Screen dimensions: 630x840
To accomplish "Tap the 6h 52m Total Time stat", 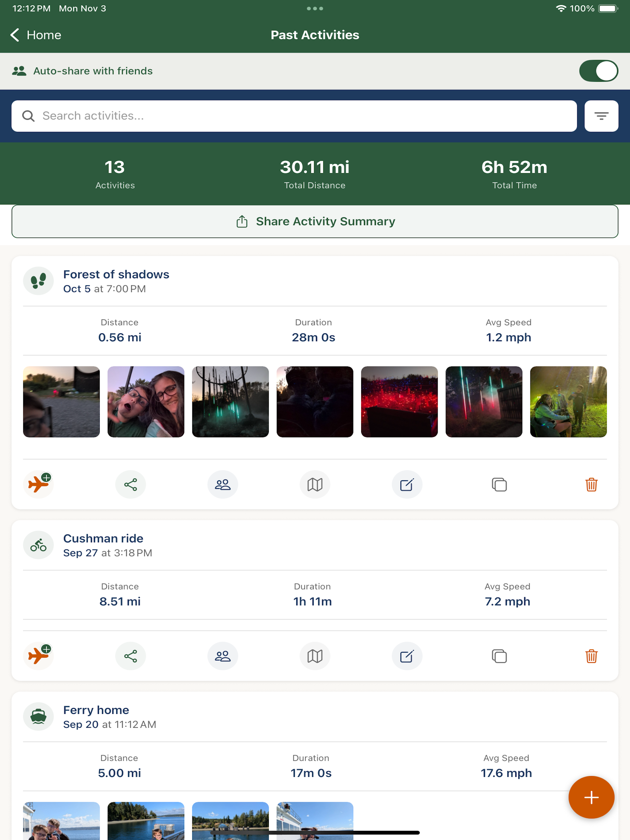I will pyautogui.click(x=514, y=174).
